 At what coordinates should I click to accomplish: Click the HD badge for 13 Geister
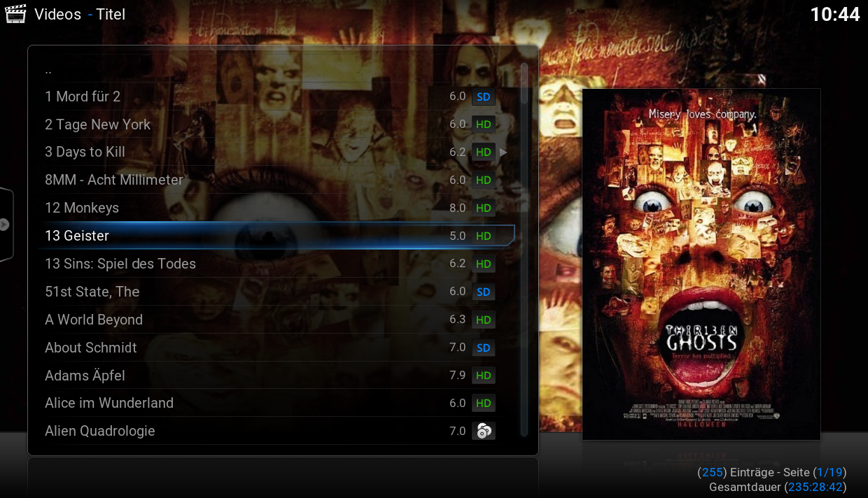click(x=484, y=236)
